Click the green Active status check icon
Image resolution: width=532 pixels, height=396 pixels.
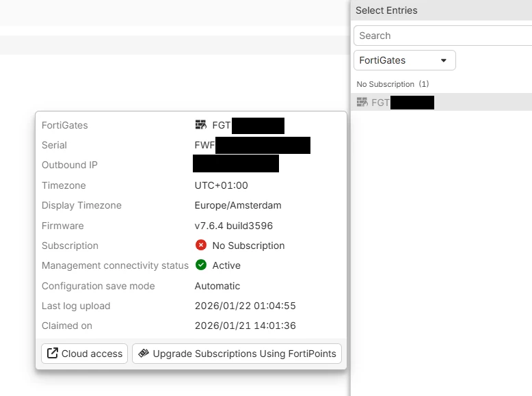click(201, 265)
